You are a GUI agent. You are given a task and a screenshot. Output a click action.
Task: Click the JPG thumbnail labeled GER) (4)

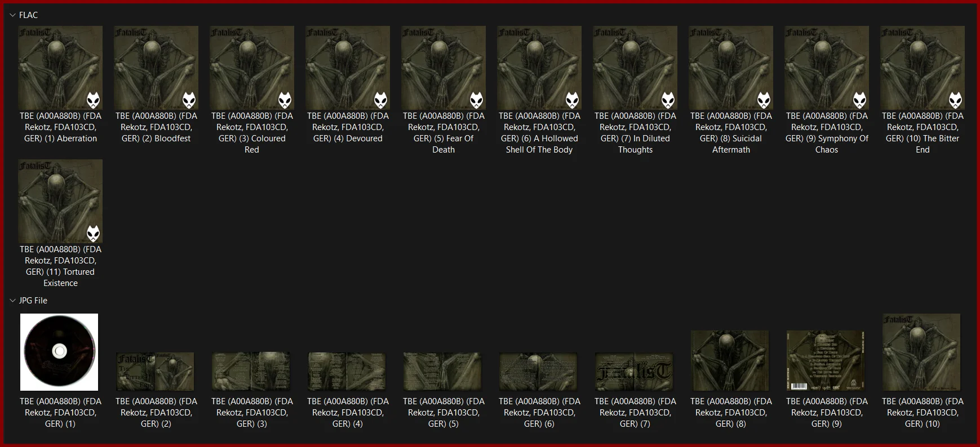(347, 372)
